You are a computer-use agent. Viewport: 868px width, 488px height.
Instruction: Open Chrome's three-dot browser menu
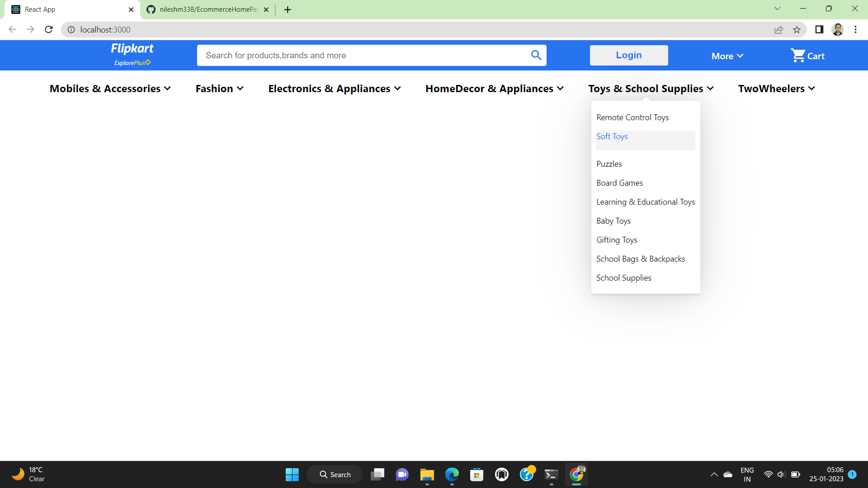pyautogui.click(x=855, y=29)
